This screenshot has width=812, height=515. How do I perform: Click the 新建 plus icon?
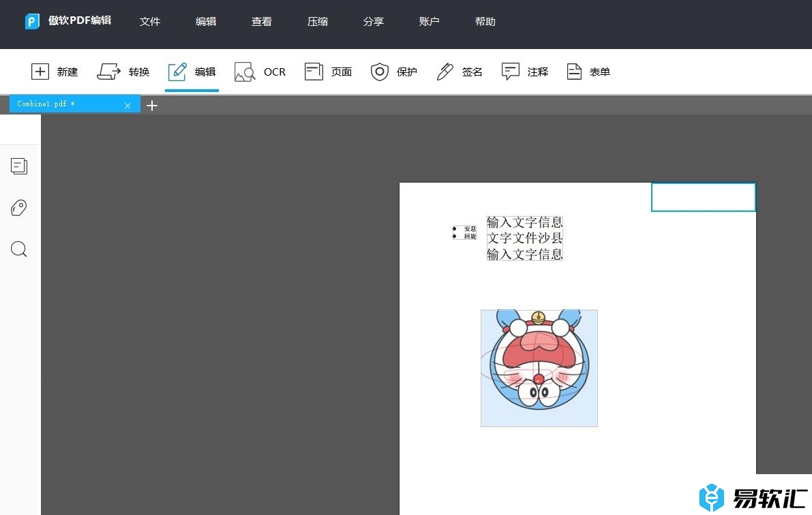(40, 72)
